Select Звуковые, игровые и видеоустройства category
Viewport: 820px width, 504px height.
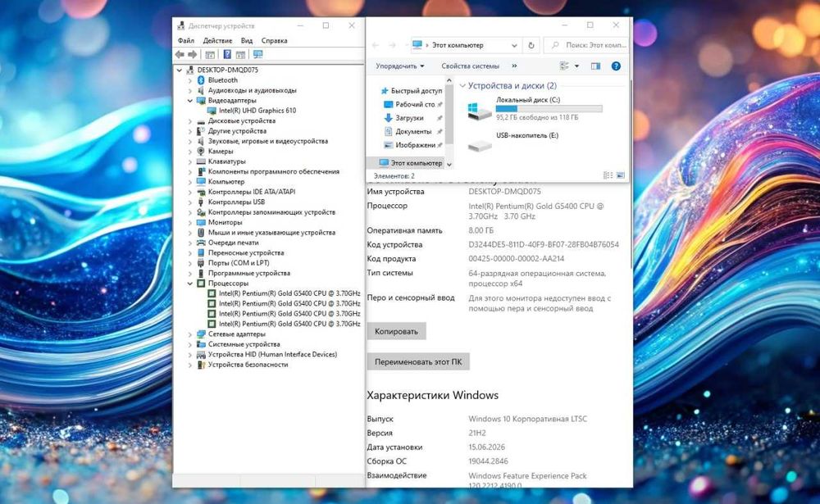(x=268, y=141)
